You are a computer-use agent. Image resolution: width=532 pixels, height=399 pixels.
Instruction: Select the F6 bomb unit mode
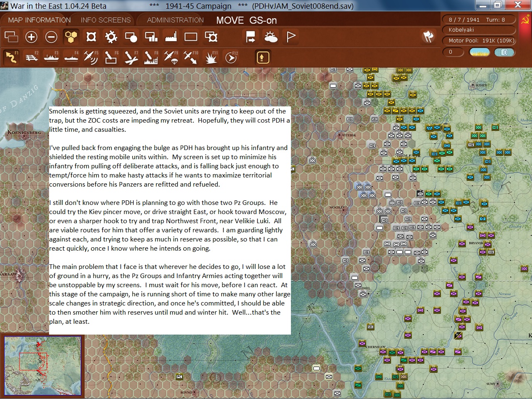pos(111,57)
